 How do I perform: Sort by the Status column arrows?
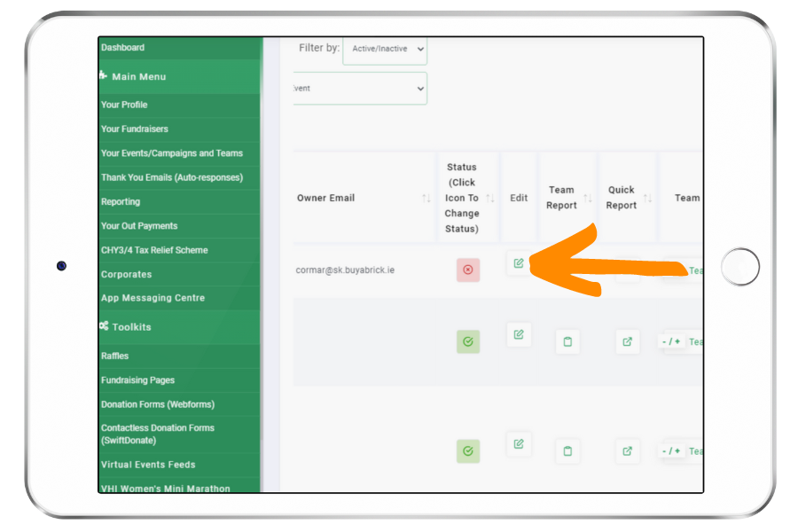(x=490, y=198)
